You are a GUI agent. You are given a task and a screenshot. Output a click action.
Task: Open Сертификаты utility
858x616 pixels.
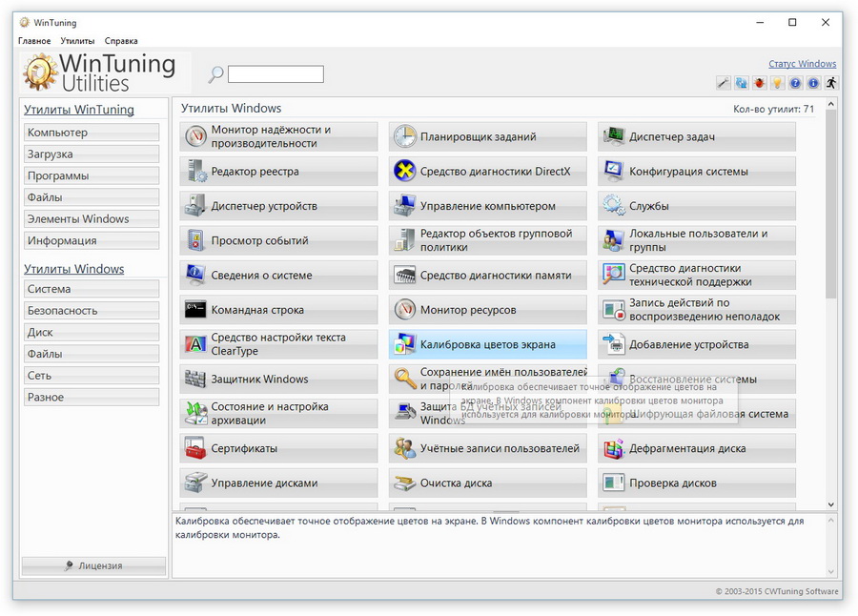pyautogui.click(x=278, y=448)
